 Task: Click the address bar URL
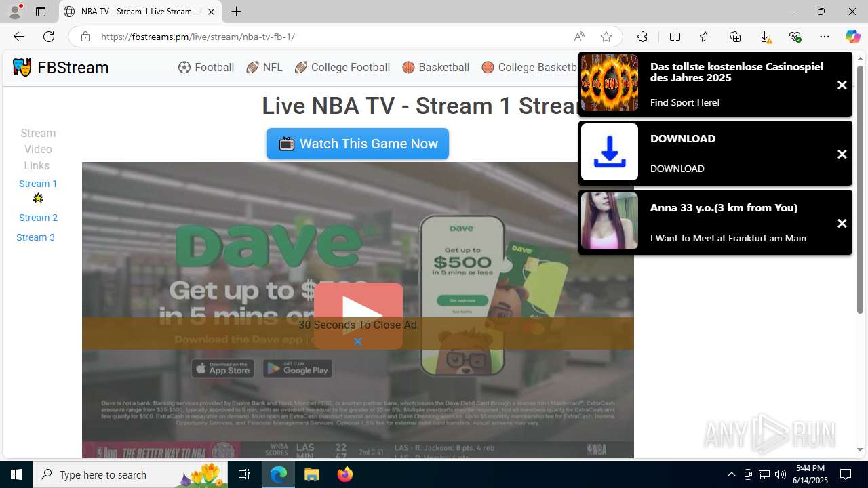pyautogui.click(x=197, y=37)
